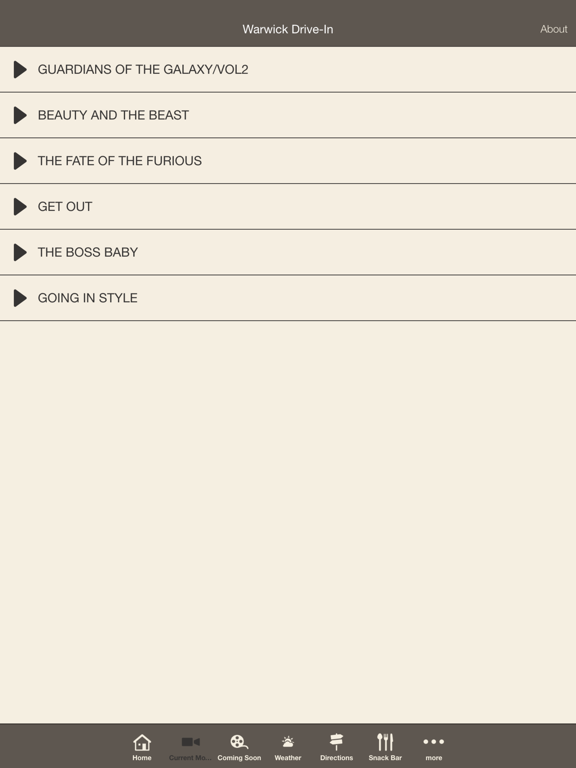Expand the Going in Style triangle
Screen dimensions: 576x768
(20, 298)
